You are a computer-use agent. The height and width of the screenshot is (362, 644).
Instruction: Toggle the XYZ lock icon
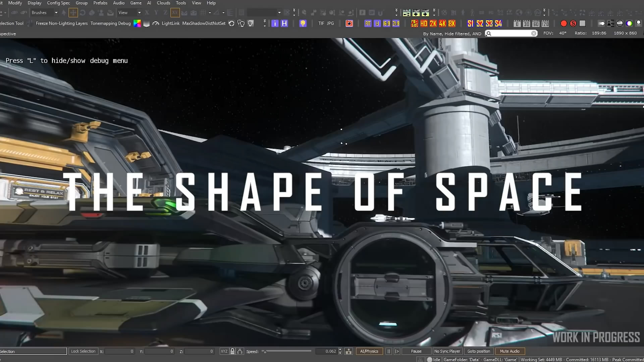pyautogui.click(x=232, y=351)
